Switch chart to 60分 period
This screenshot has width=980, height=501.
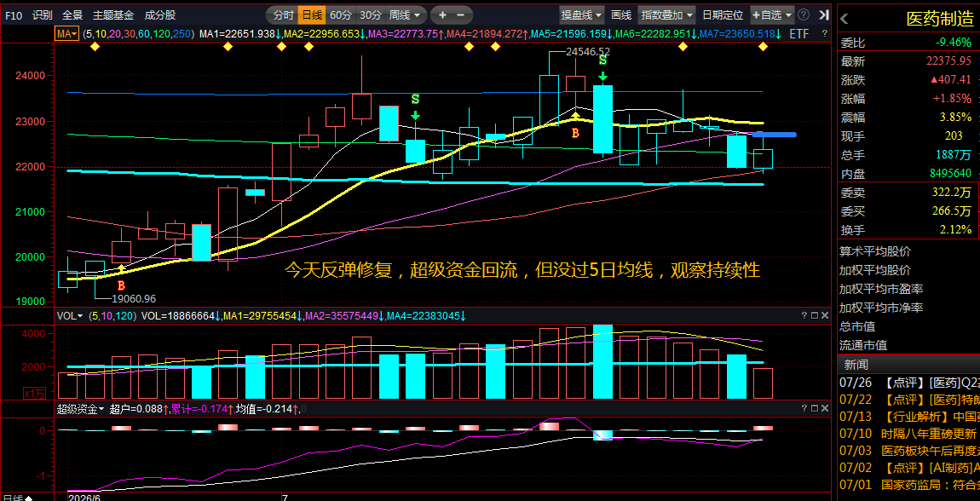[x=341, y=14]
